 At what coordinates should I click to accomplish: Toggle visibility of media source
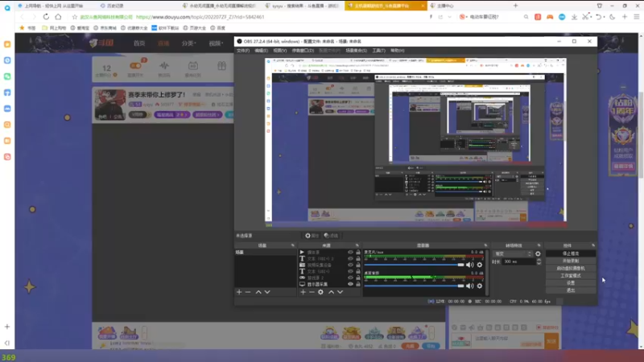tap(350, 252)
